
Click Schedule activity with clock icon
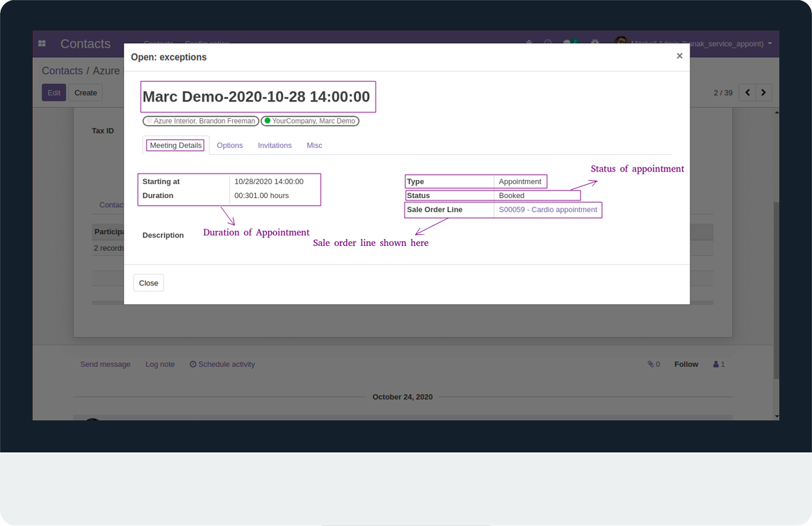click(222, 365)
